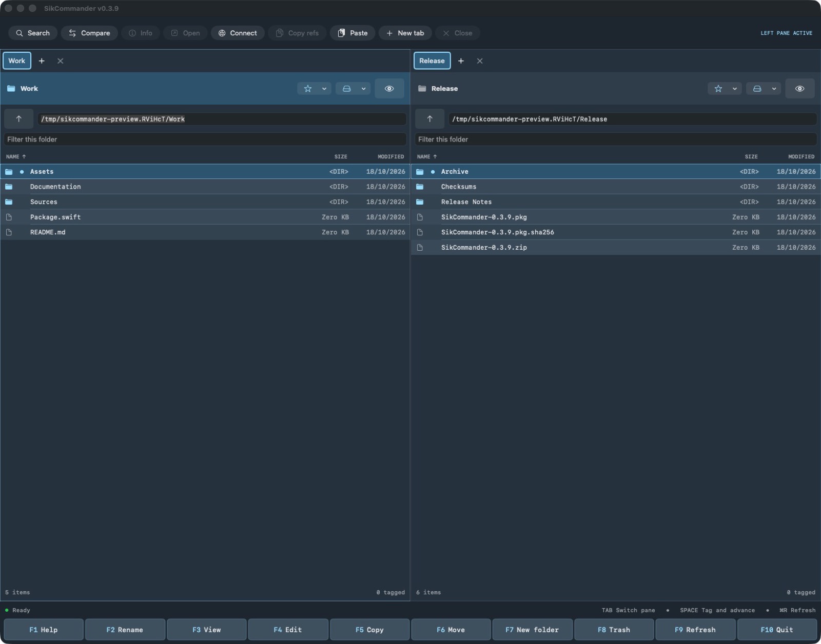Select SikCommander-0.3.9.pkg.sha256 file

coord(616,232)
